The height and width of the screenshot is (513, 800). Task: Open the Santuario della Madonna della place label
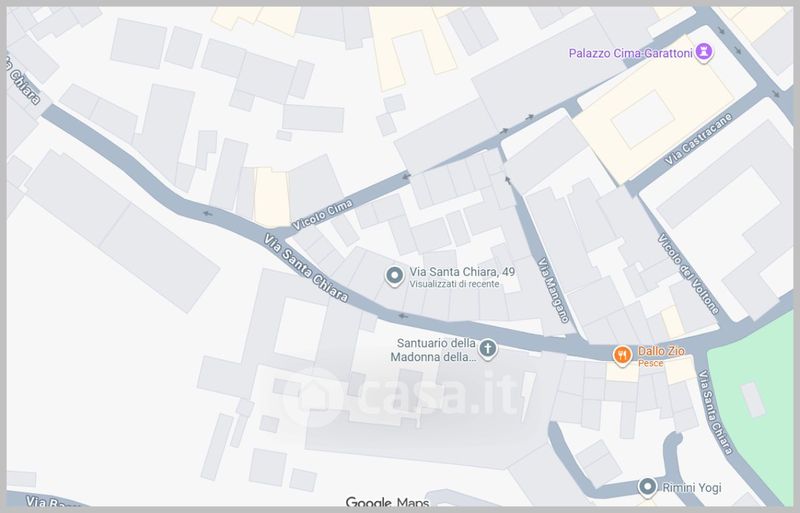click(x=434, y=350)
